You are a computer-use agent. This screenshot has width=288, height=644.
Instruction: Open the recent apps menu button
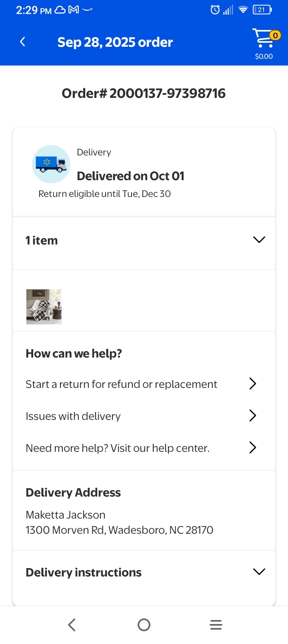click(216, 625)
